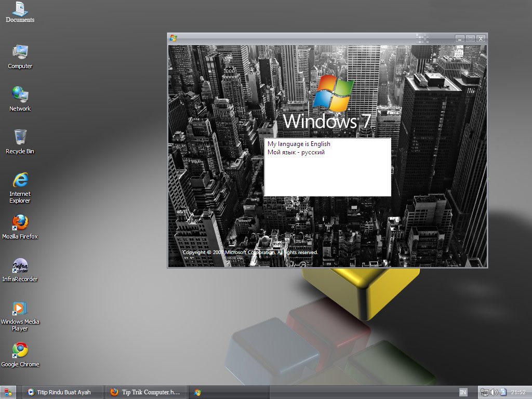Click the Microsoft copyright notice text

(250, 252)
